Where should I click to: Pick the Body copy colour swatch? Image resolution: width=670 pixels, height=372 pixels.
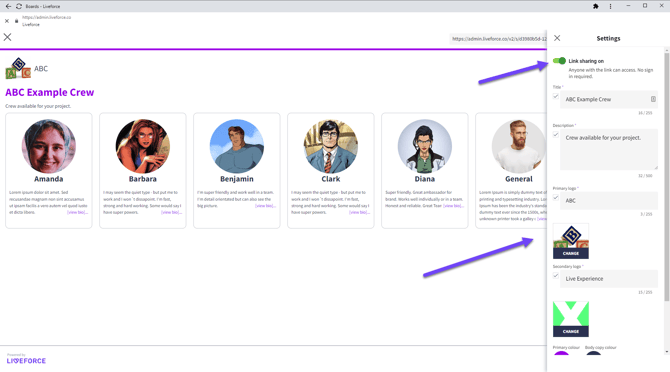coord(594,354)
